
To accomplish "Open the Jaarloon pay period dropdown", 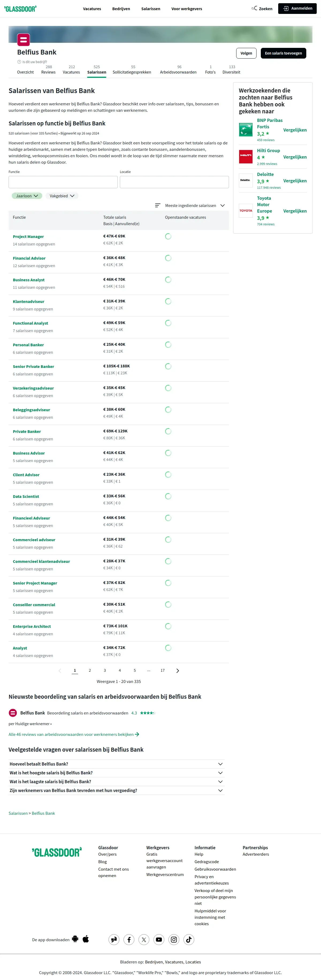I will [27, 196].
